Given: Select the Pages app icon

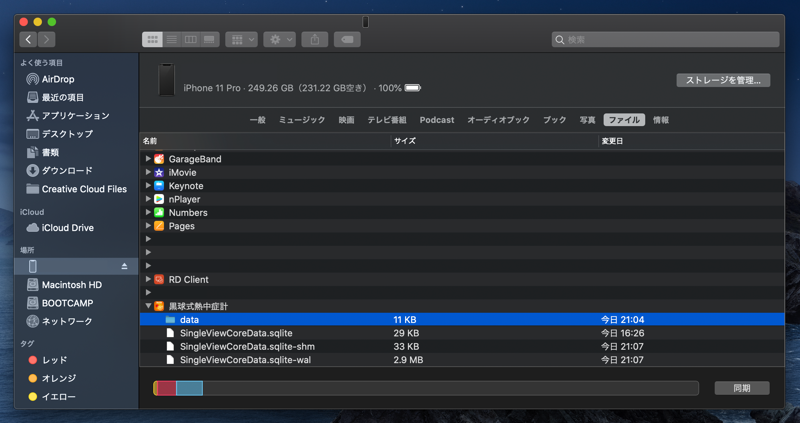Looking at the screenshot, I should pyautogui.click(x=159, y=226).
